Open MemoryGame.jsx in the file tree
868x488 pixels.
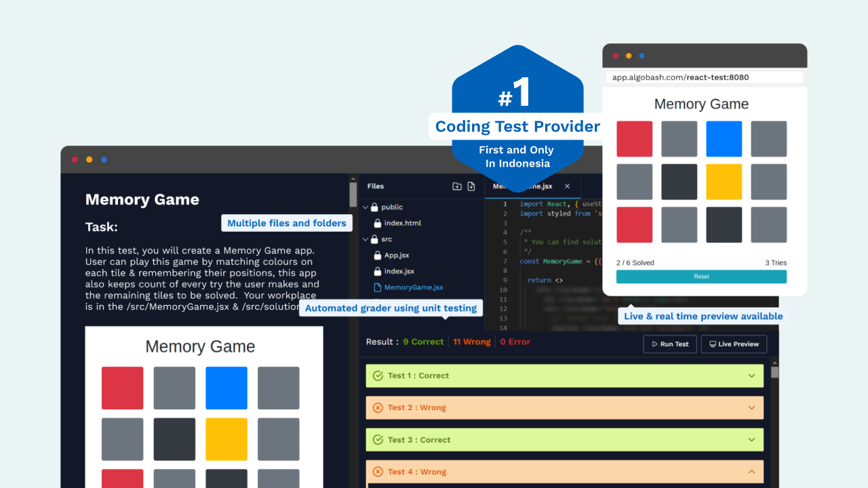[x=414, y=287]
